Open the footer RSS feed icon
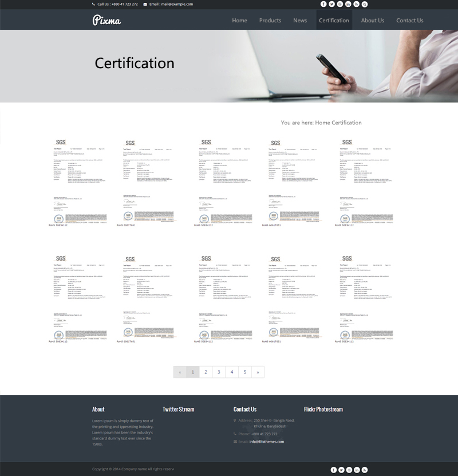 pyautogui.click(x=364, y=470)
